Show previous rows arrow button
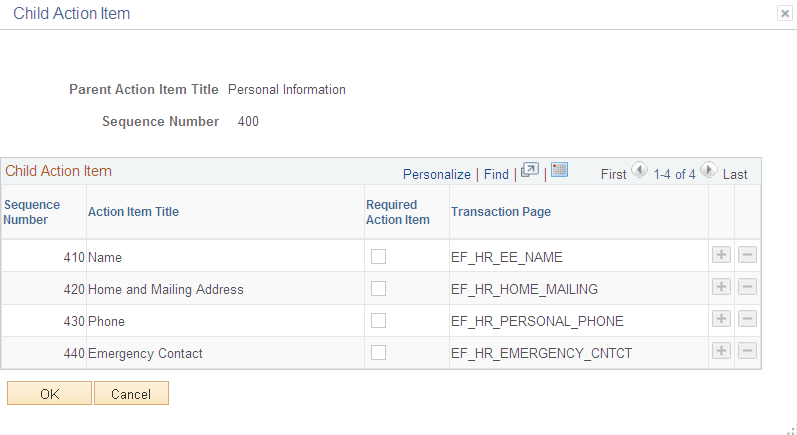 [639, 170]
